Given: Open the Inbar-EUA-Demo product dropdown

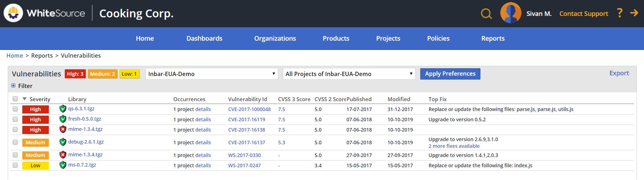Looking at the screenshot, I should point(211,74).
